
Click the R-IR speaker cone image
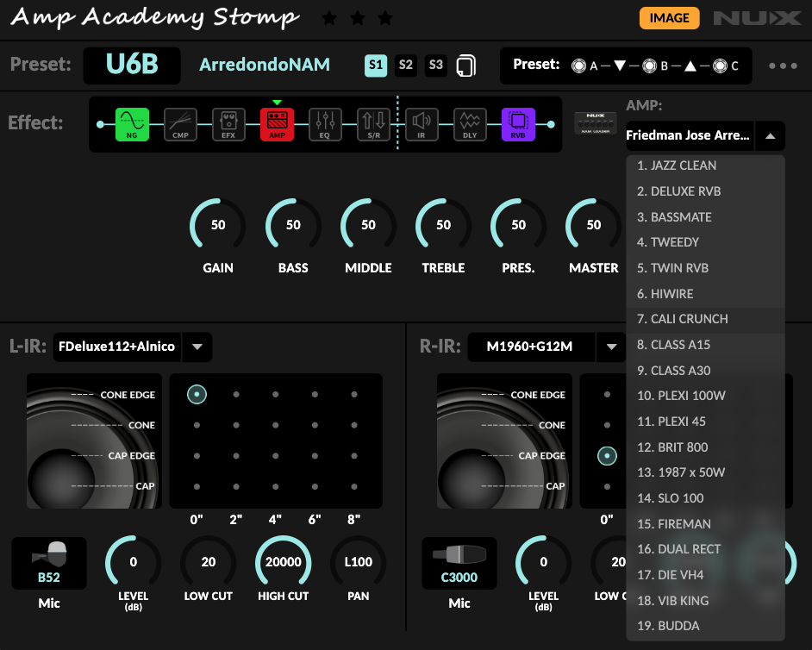tap(504, 441)
